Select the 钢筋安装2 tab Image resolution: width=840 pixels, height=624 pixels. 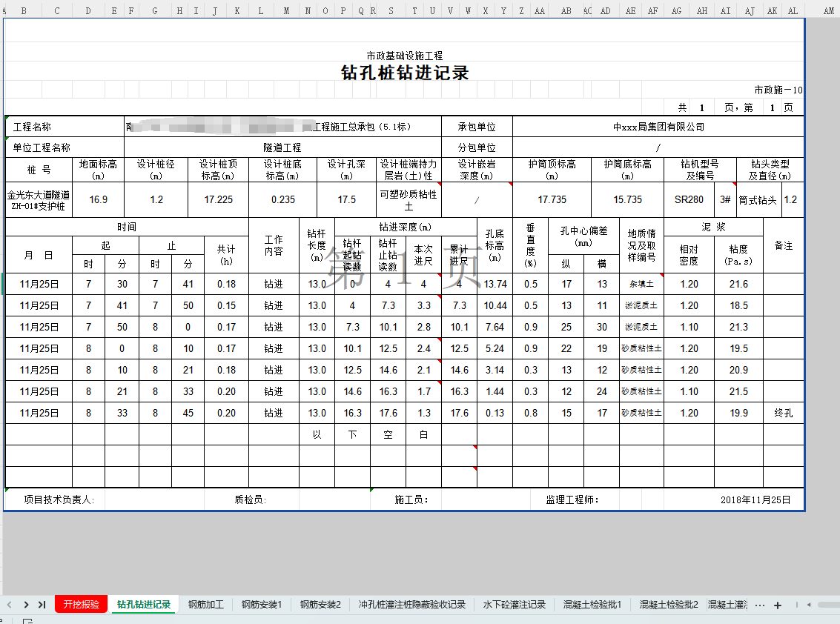pyautogui.click(x=320, y=605)
